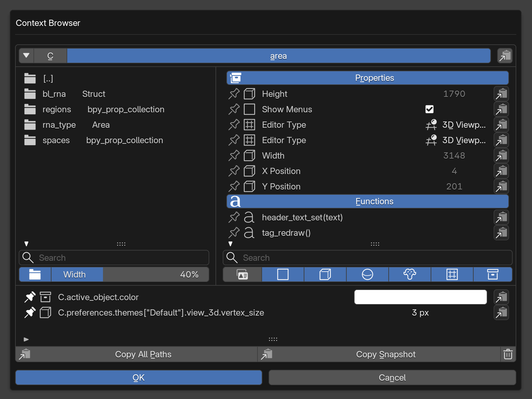
Task: Collapse Functions section header
Action: [368, 201]
